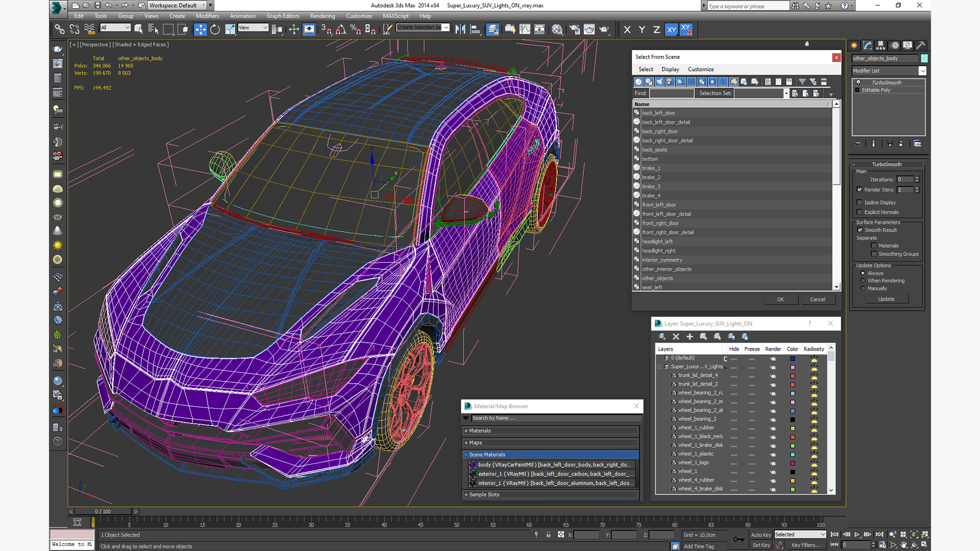Enable Separate by Materials checkbox
The height and width of the screenshot is (551, 980).
point(873,246)
